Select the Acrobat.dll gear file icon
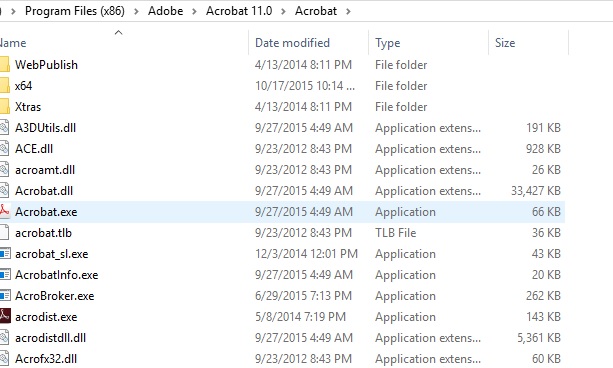 coord(4,190)
